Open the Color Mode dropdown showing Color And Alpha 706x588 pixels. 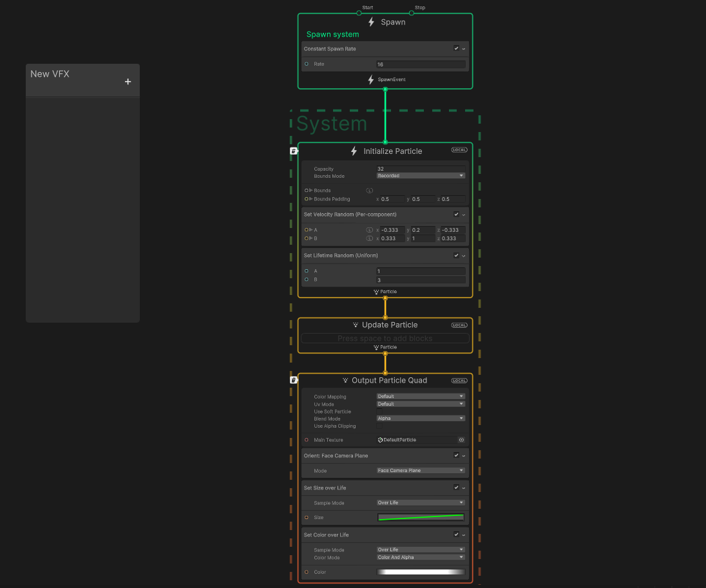click(x=421, y=557)
